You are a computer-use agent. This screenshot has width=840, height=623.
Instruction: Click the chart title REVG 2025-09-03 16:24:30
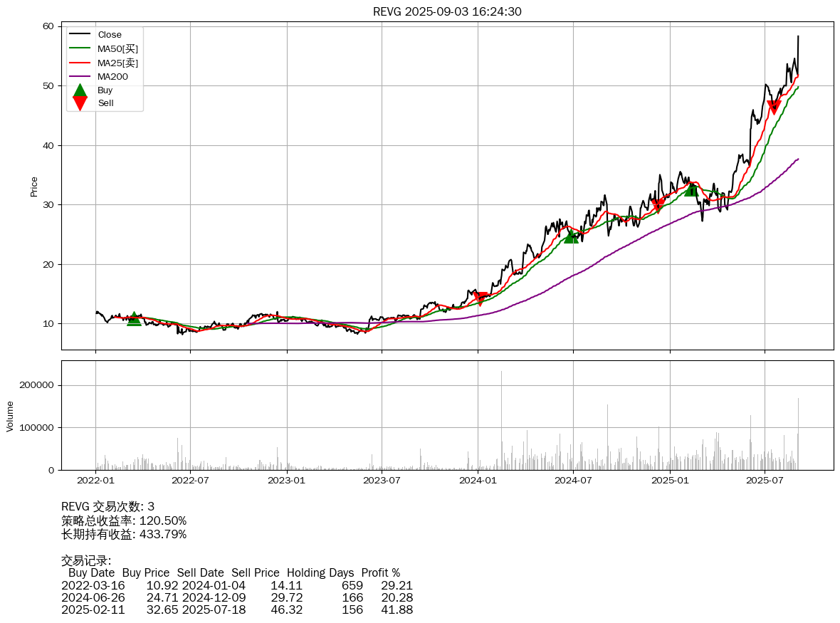pos(447,11)
